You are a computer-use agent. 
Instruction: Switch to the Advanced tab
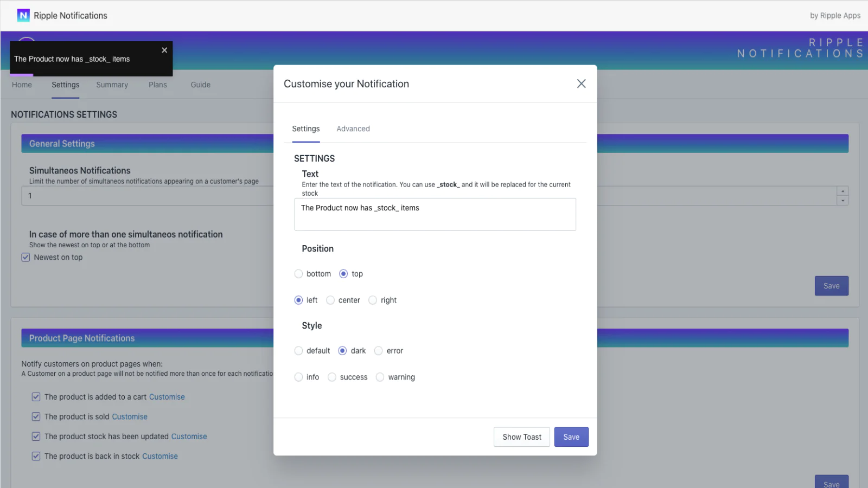(353, 129)
